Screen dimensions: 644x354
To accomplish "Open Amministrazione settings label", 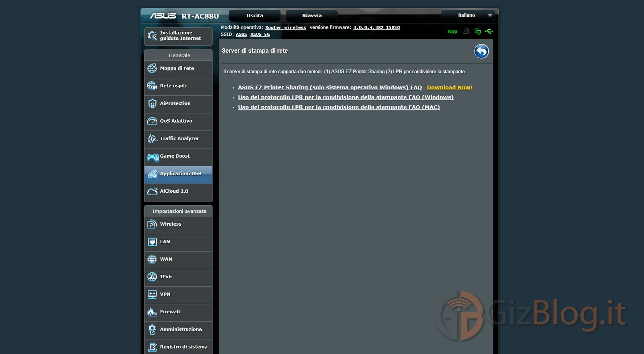I will tap(181, 329).
